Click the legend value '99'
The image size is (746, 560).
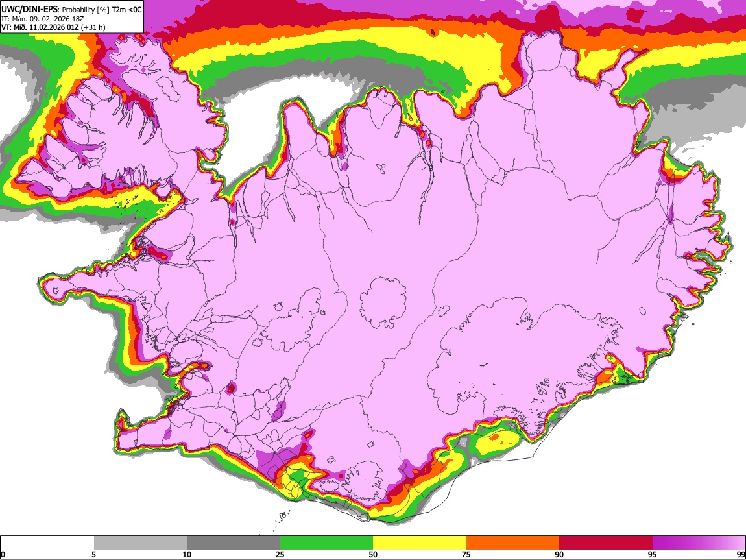click(741, 555)
